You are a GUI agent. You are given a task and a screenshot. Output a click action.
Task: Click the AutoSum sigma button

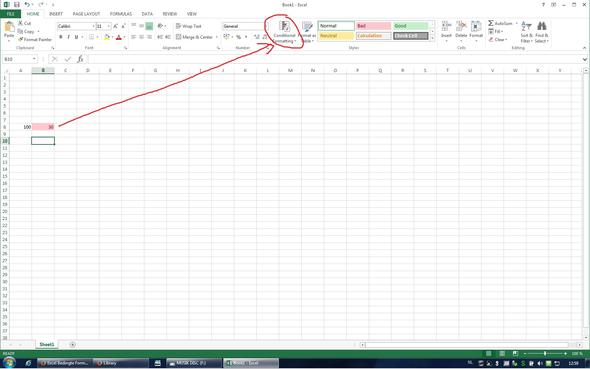click(491, 23)
